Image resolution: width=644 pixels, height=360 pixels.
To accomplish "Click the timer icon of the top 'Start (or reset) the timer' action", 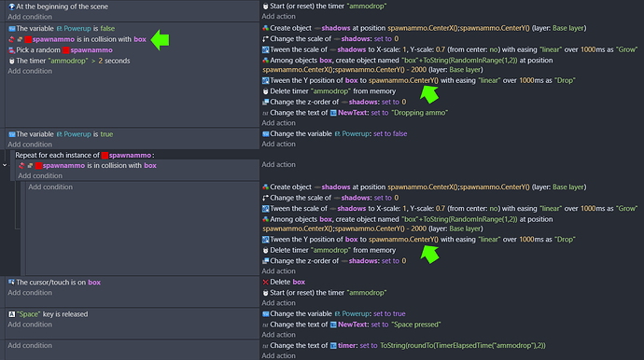I will (x=265, y=7).
